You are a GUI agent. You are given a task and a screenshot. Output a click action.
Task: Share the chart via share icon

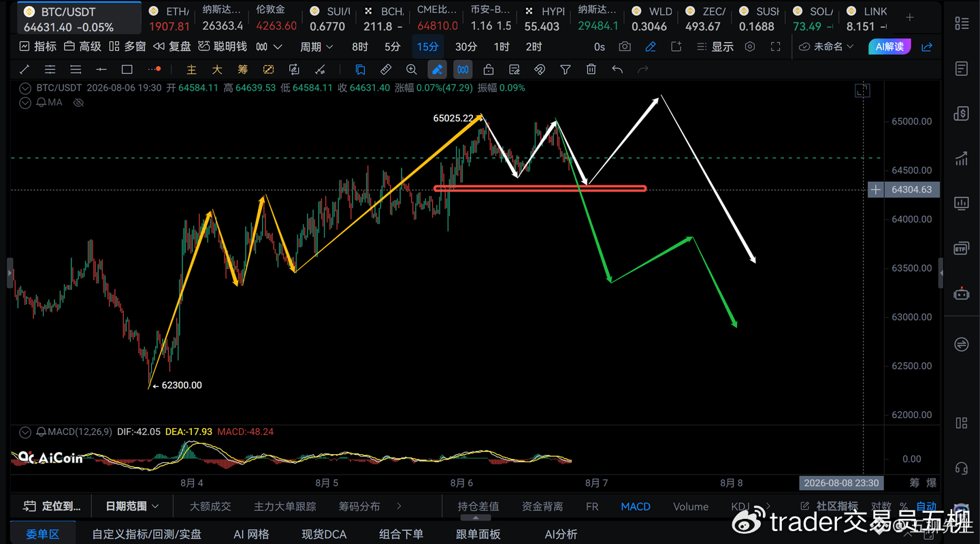pos(927,46)
